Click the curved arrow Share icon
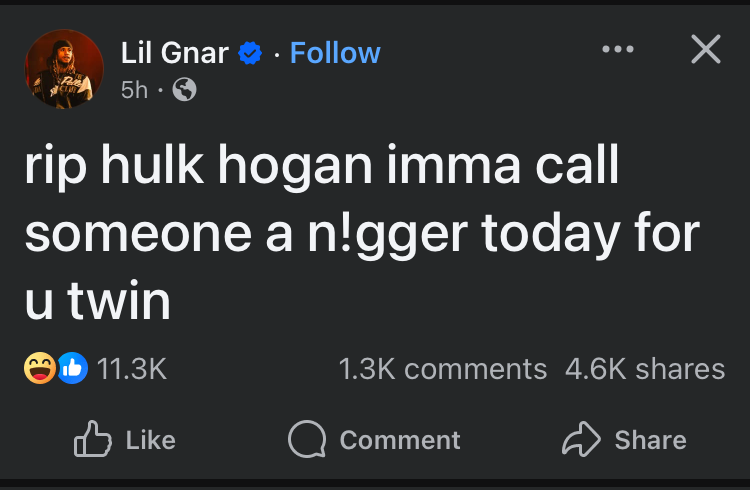The image size is (750, 490). pos(578,439)
